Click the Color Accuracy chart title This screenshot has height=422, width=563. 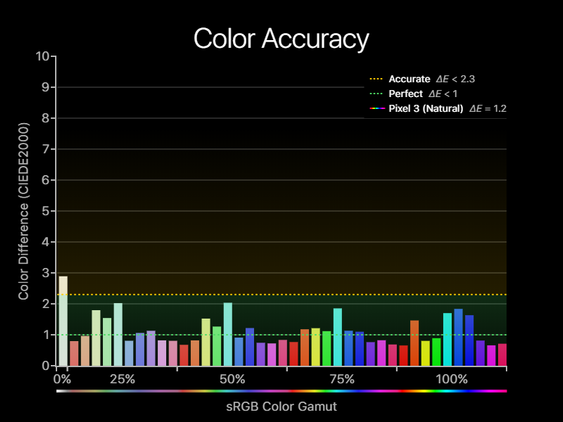click(281, 39)
